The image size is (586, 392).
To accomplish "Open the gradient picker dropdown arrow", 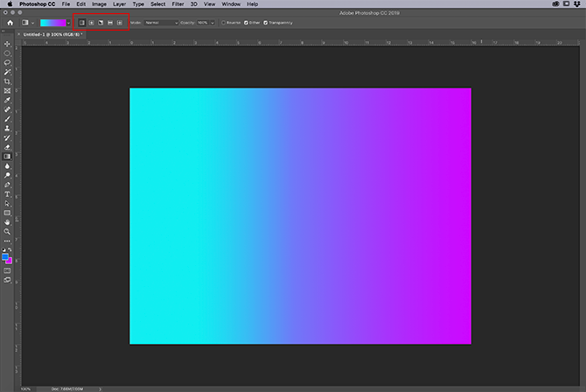I will click(x=69, y=22).
